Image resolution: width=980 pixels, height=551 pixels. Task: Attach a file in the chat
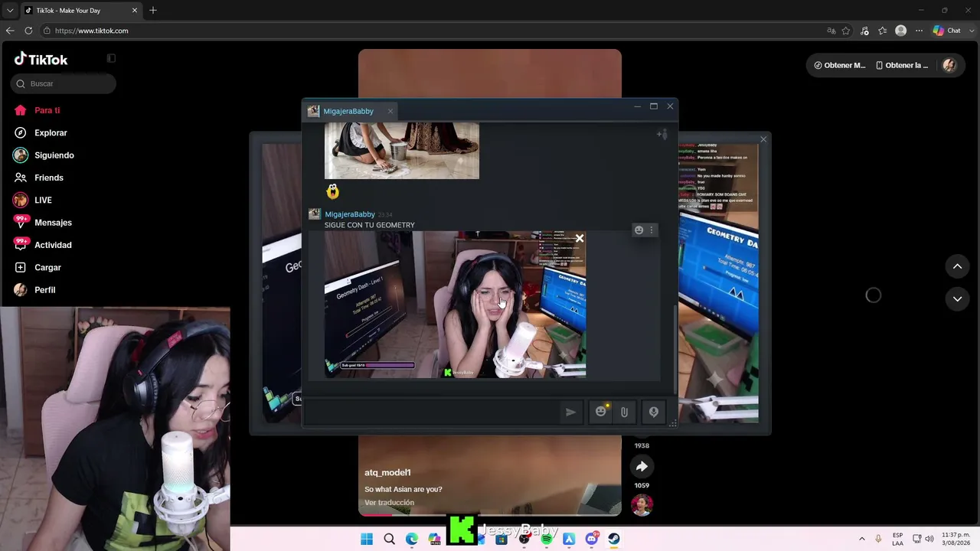pyautogui.click(x=624, y=412)
